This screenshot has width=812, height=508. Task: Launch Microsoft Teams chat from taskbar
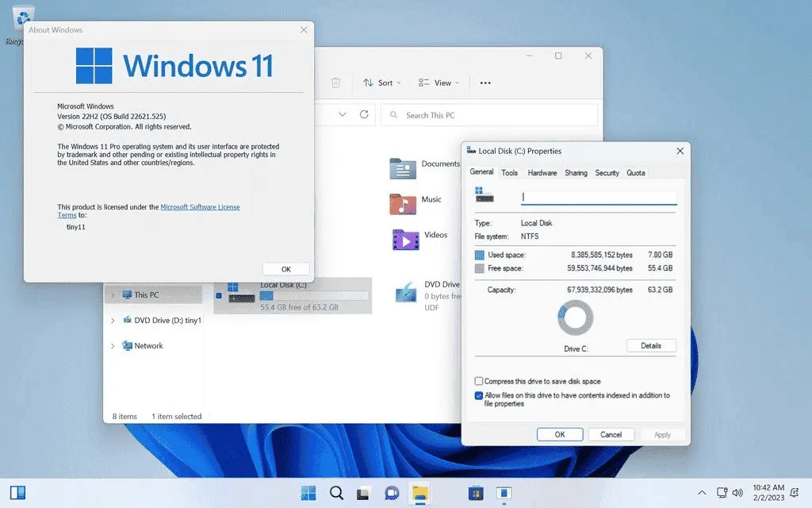click(x=392, y=493)
